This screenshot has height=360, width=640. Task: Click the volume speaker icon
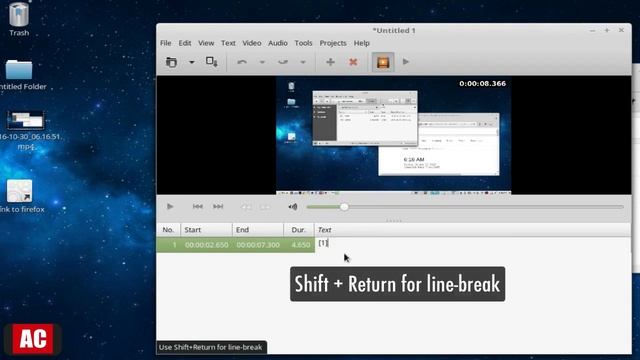(293, 207)
